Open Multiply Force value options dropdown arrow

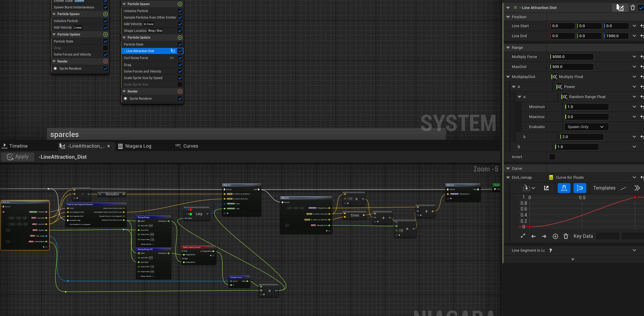[x=634, y=57]
